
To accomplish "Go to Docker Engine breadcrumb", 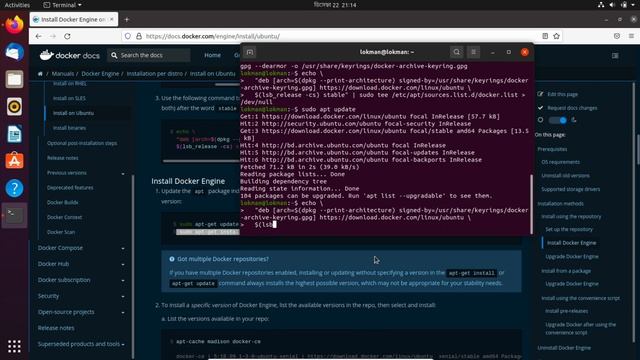I will click(100, 74).
